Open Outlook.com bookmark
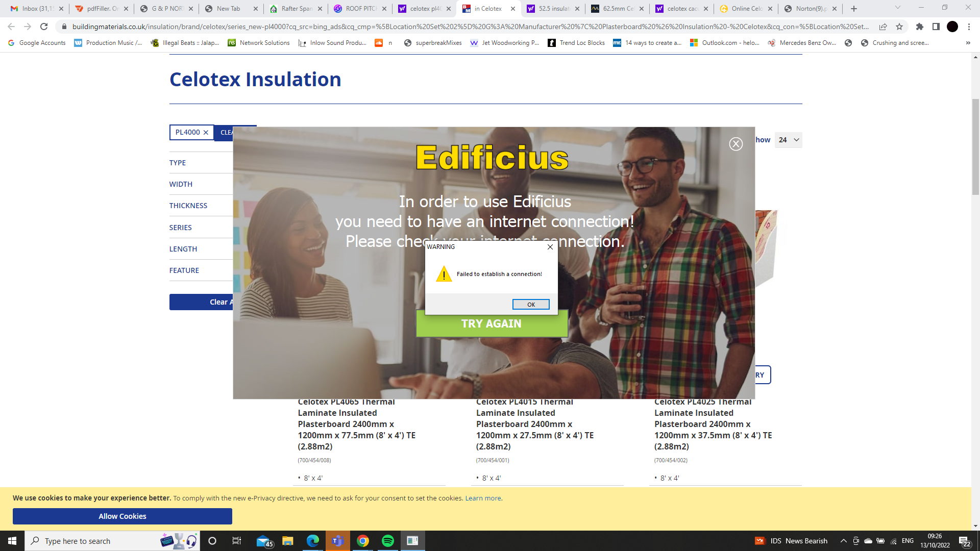The width and height of the screenshot is (980, 551). [724, 43]
